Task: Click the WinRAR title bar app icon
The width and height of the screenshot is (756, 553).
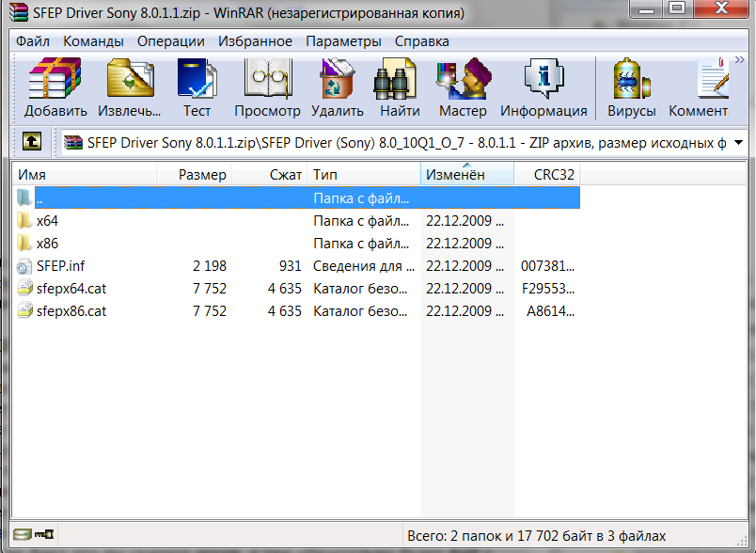Action: (x=18, y=12)
